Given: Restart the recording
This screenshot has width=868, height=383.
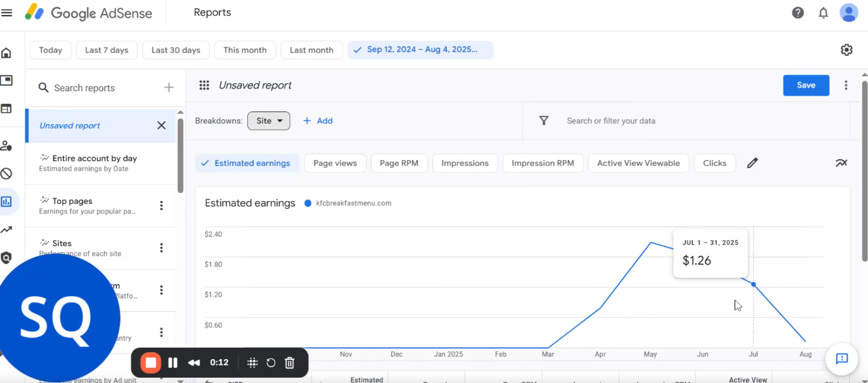Looking at the screenshot, I should [271, 363].
